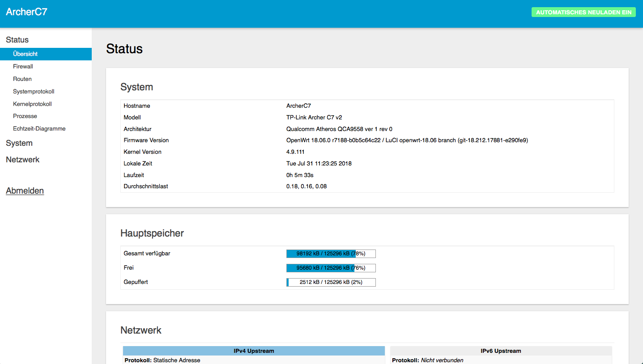Select the Nicht verbunden protocol text

tap(442, 360)
